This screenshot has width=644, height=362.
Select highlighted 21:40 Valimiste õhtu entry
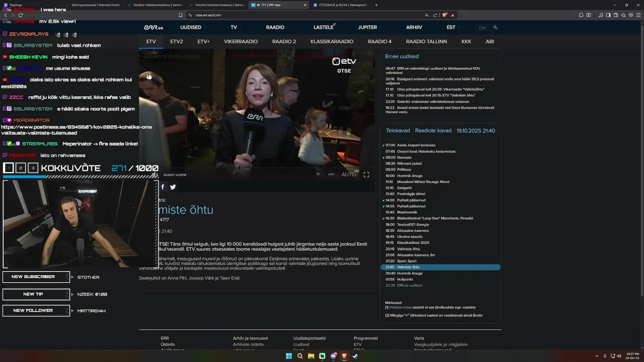[440, 267]
